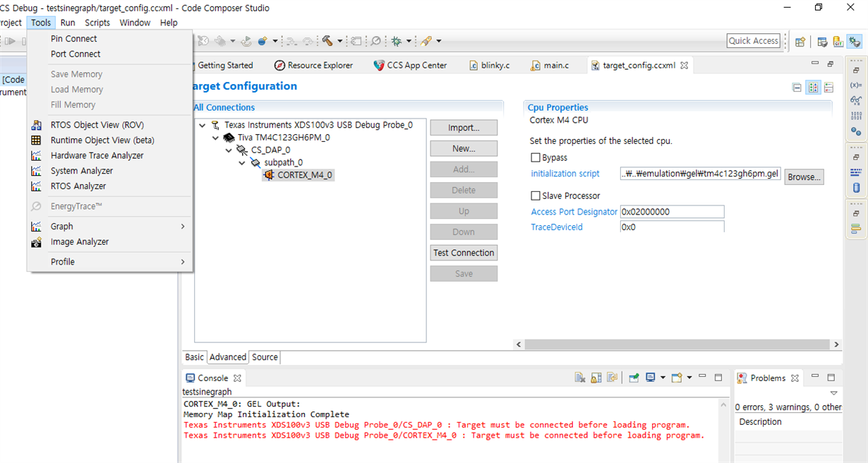The image size is (868, 463).
Task: Click the New... button
Action: (464, 149)
